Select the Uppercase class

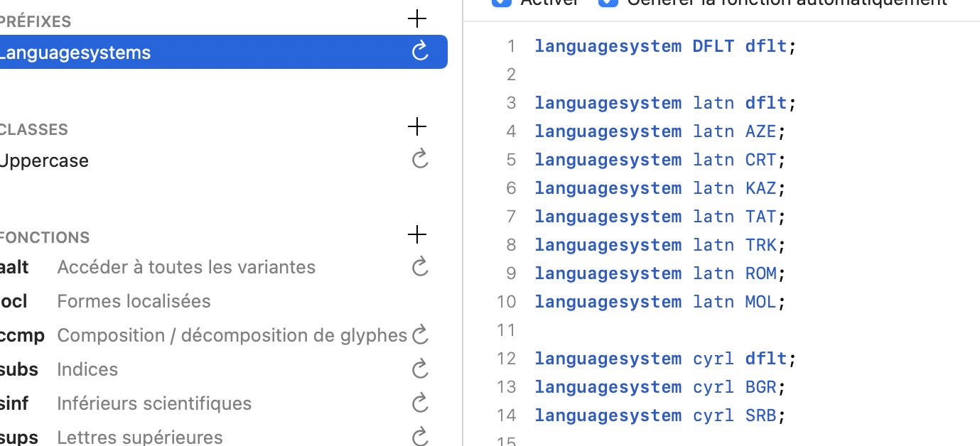(x=44, y=161)
